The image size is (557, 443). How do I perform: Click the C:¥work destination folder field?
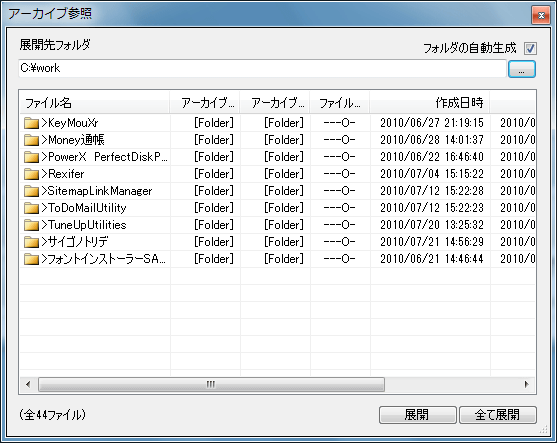pos(262,68)
